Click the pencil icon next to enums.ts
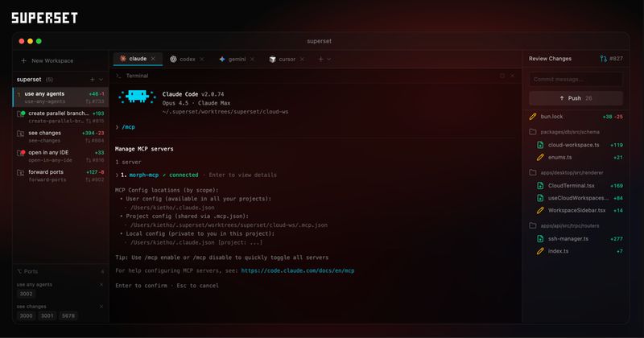 tap(540, 157)
